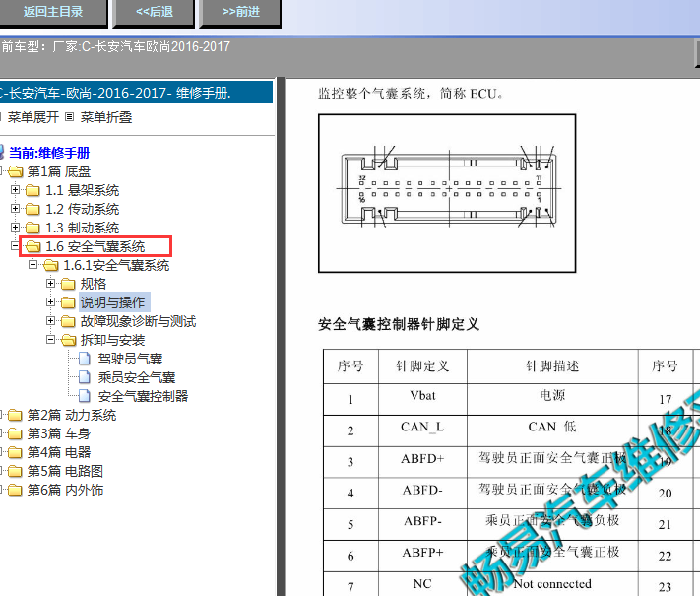The image size is (700, 596).
Task: Select the 故障现象诊断与测试 label
Action: tap(138, 321)
